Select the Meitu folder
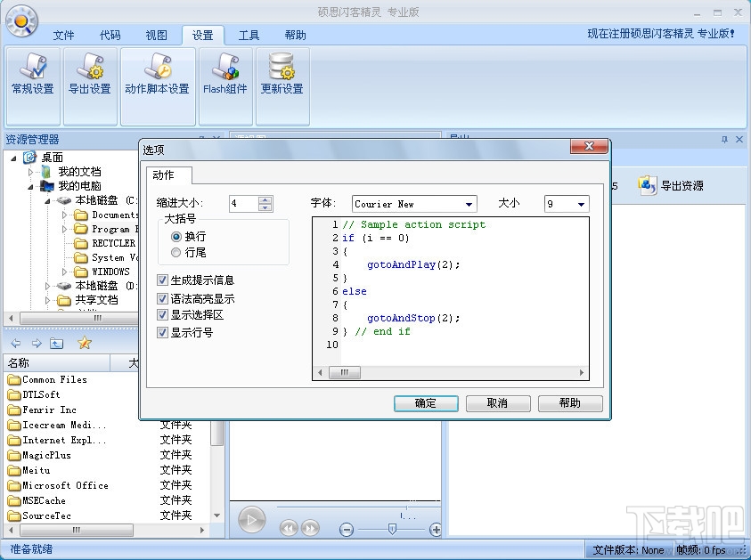This screenshot has height=560, width=751. coord(29,470)
